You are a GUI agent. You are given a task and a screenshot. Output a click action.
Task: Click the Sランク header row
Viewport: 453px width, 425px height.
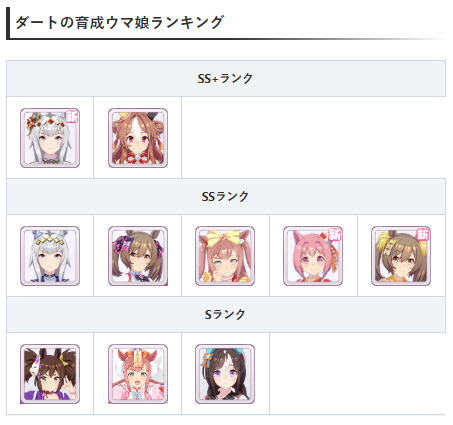(x=226, y=315)
